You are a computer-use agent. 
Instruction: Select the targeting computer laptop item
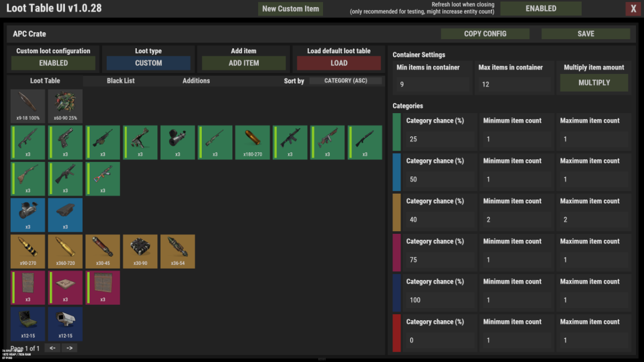pos(28,323)
